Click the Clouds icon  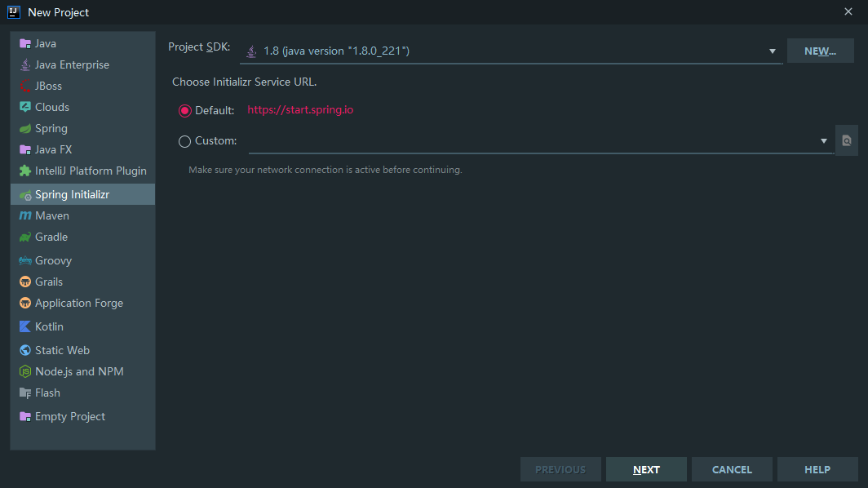tap(25, 107)
